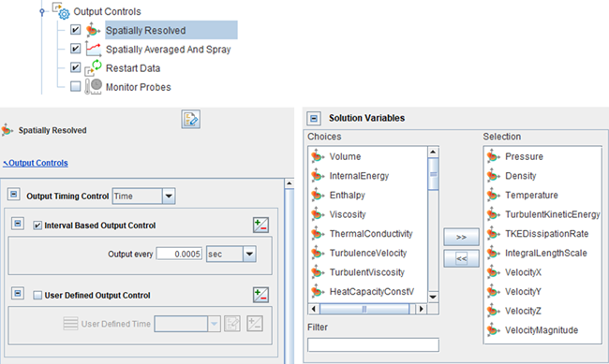Click the icon beside InternalEnergy in Choices
609x364 pixels.
(318, 176)
